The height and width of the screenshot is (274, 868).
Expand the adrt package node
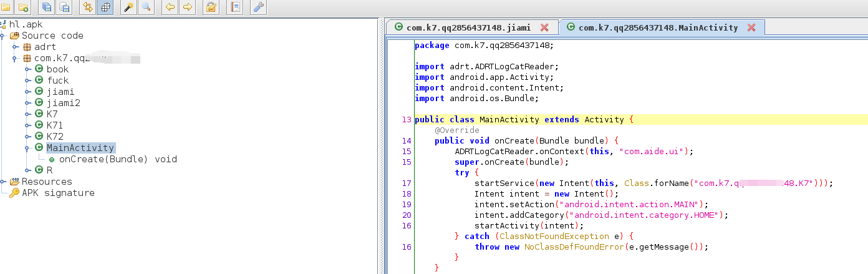(x=16, y=47)
